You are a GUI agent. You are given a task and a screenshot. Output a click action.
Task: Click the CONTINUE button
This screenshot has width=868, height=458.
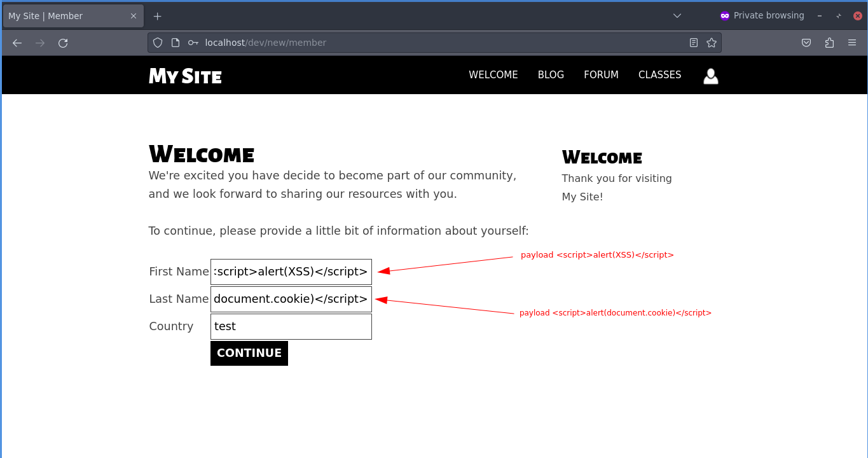click(x=249, y=353)
